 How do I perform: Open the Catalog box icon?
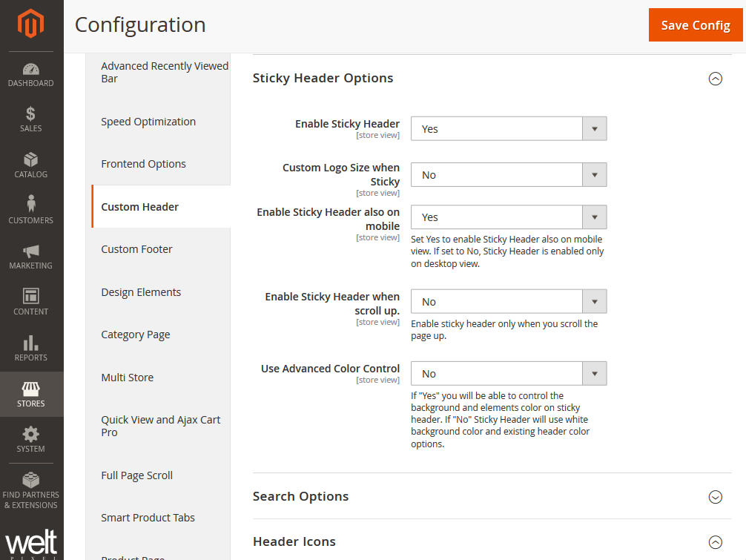click(31, 160)
